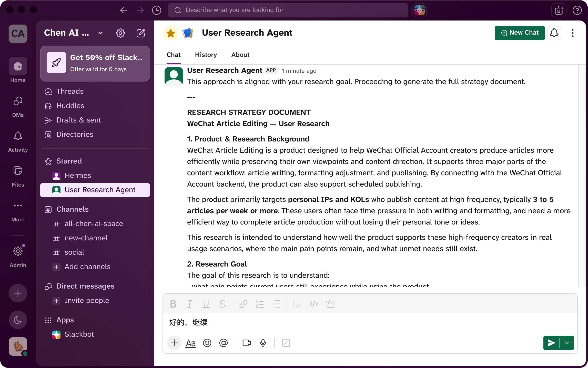
Task: Expand the Chen AI workspace menu
Action: point(73,33)
